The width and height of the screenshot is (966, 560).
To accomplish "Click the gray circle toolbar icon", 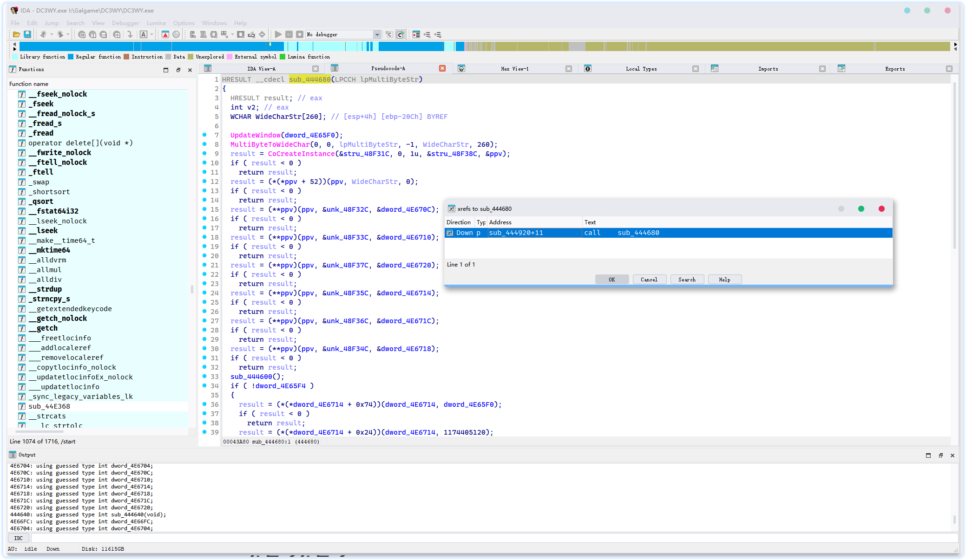I will pyautogui.click(x=176, y=34).
